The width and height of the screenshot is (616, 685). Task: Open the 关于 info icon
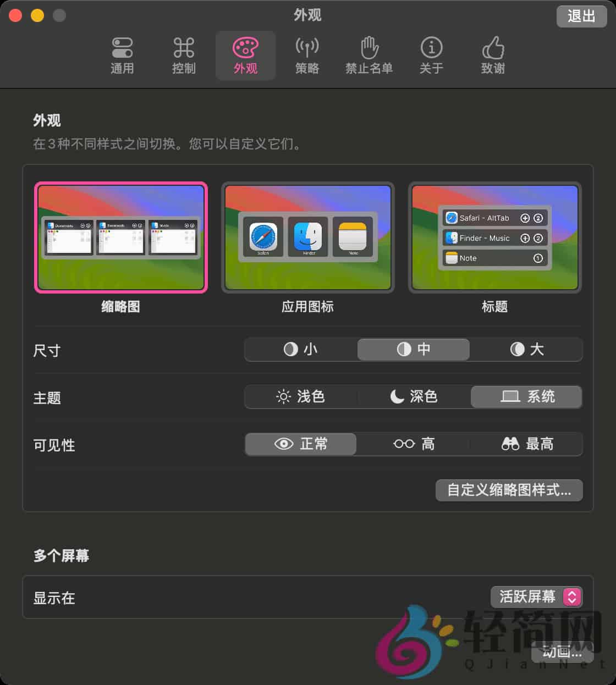431,55
